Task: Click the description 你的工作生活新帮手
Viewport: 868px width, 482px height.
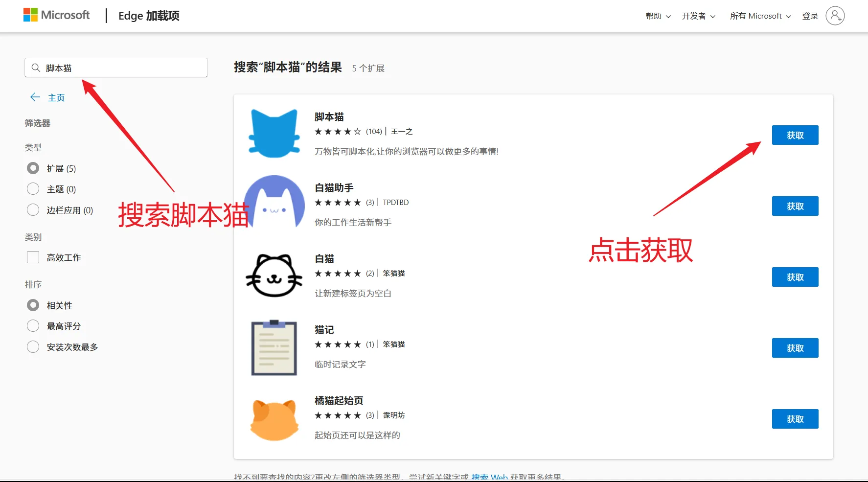Action: 353,222
